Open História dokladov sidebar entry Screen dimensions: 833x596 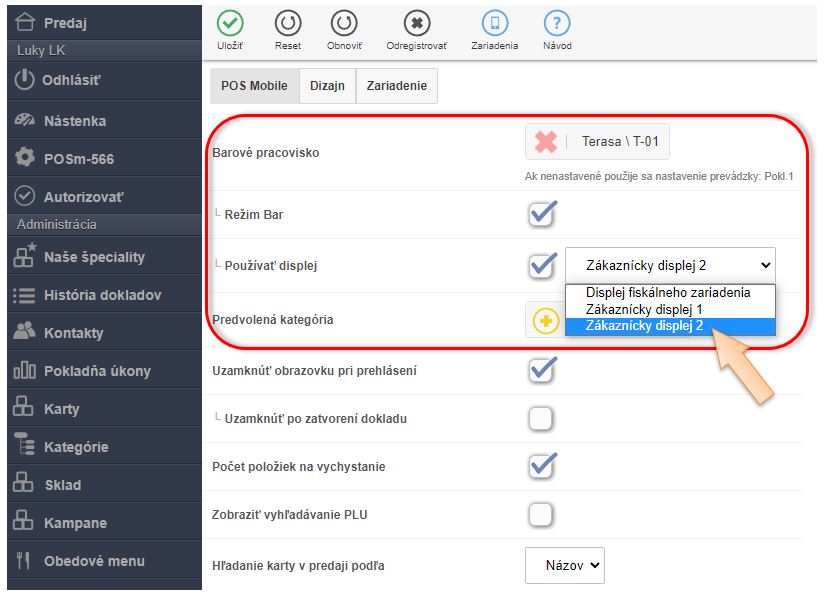[105, 295]
